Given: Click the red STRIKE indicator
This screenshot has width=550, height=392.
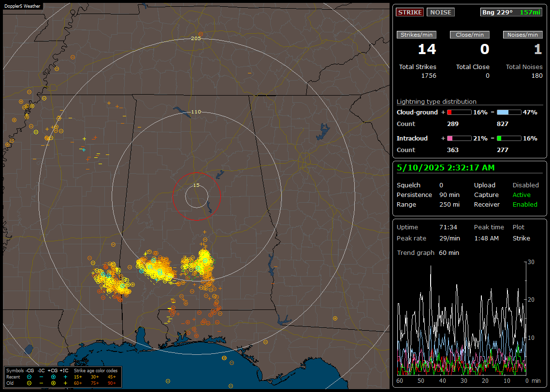Looking at the screenshot, I should pyautogui.click(x=410, y=12).
